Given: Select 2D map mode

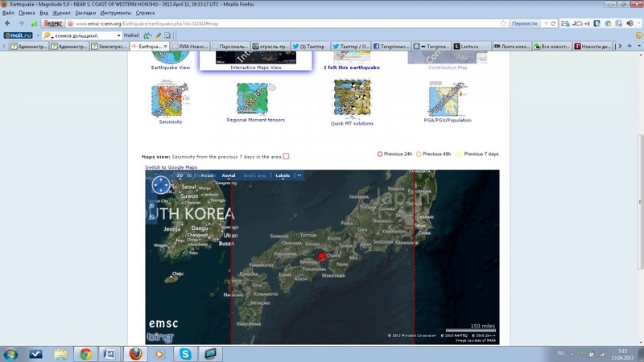Looking at the screenshot, I should coord(180,175).
